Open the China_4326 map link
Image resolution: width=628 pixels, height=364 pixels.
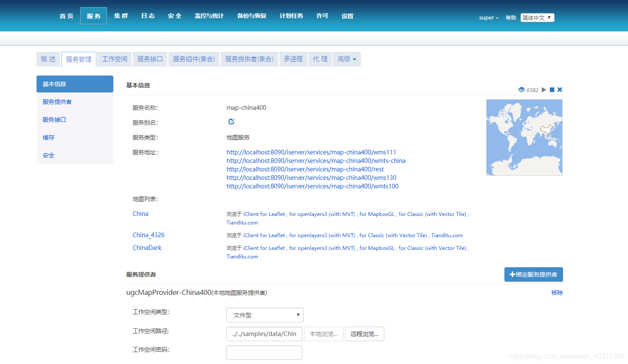(149, 235)
